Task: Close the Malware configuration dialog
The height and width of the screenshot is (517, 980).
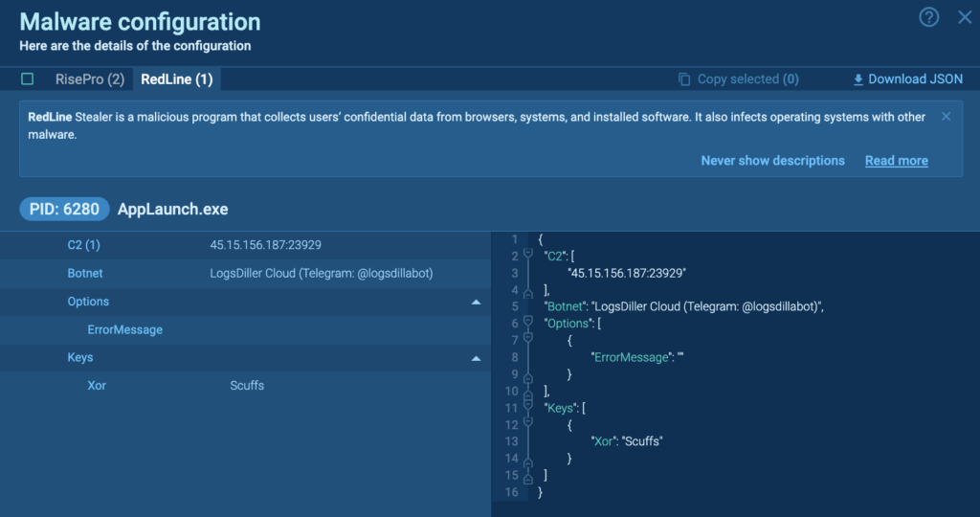Action: tap(965, 17)
